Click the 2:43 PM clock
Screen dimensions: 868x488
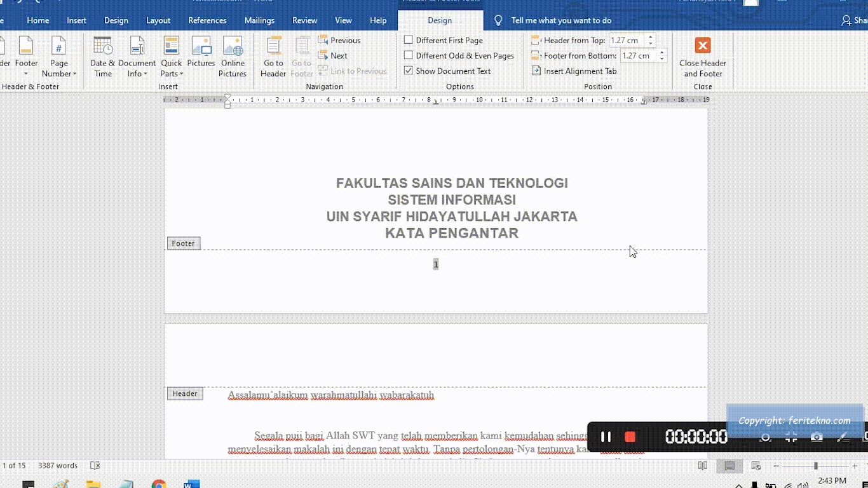coord(832,481)
